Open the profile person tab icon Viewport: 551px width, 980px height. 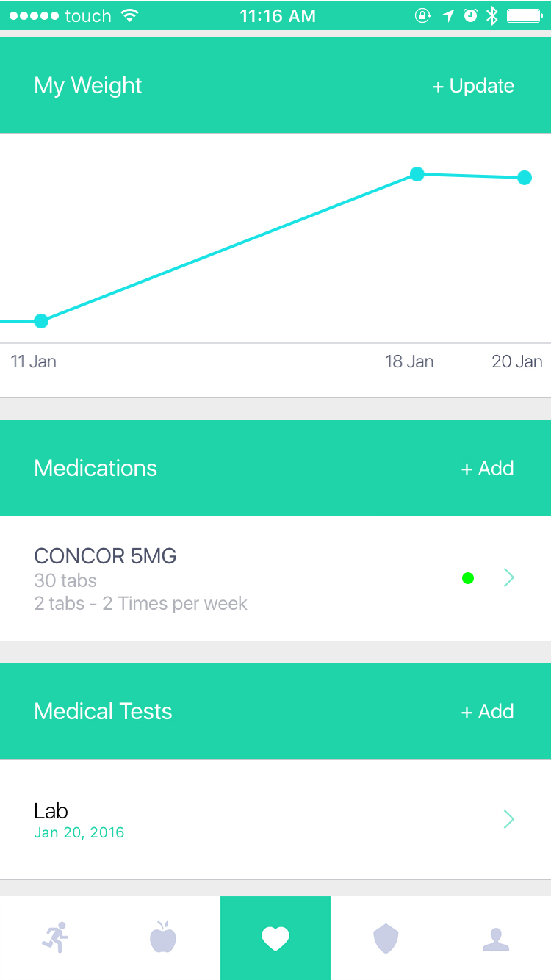(x=496, y=938)
